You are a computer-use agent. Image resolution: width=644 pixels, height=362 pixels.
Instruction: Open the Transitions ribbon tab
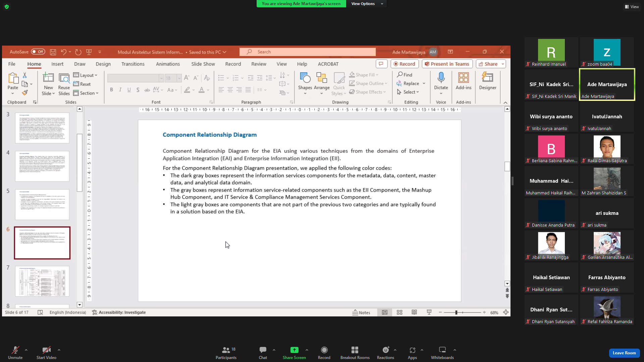pyautogui.click(x=133, y=64)
